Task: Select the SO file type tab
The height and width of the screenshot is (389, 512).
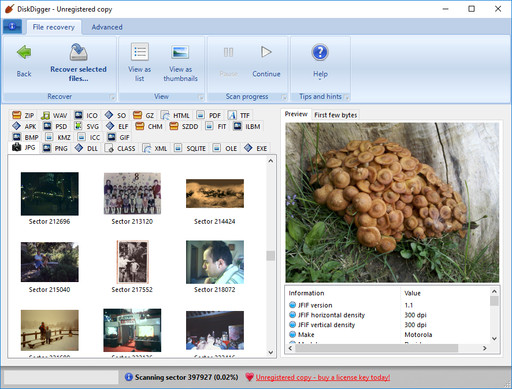Action: (115, 115)
